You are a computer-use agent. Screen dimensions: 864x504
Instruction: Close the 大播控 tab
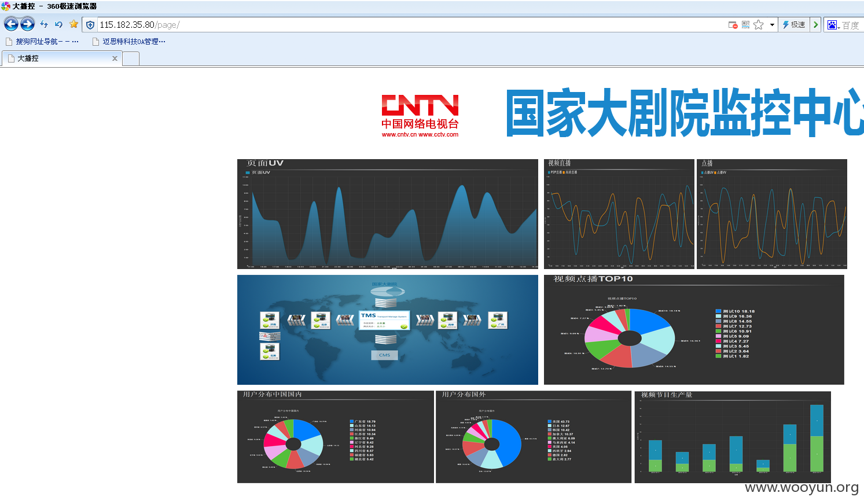[115, 58]
